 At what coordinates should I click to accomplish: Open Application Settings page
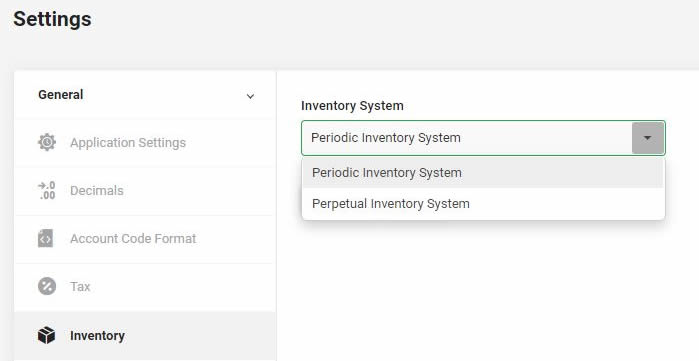coord(128,143)
